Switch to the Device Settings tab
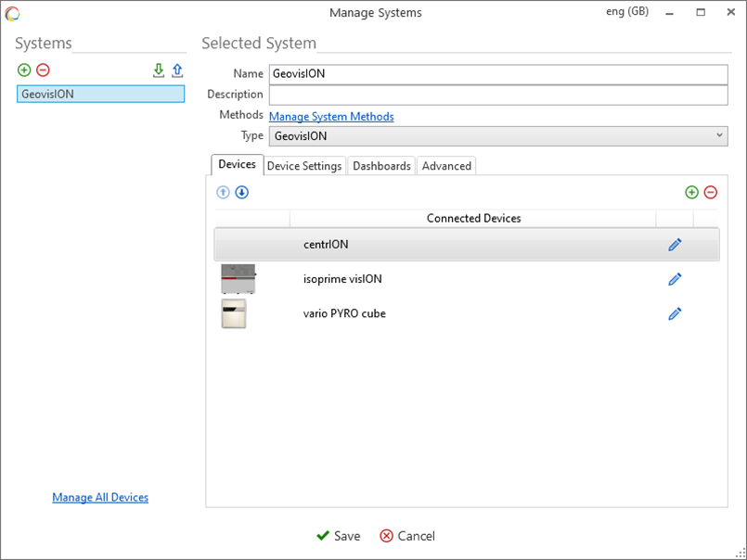747x560 pixels. click(x=305, y=166)
